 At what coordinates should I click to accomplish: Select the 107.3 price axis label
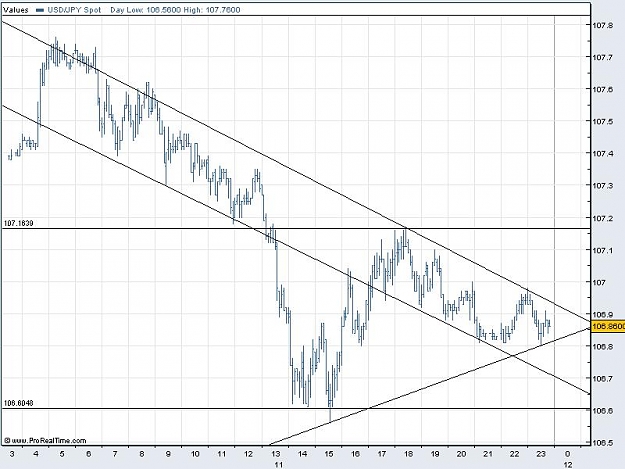click(x=602, y=186)
